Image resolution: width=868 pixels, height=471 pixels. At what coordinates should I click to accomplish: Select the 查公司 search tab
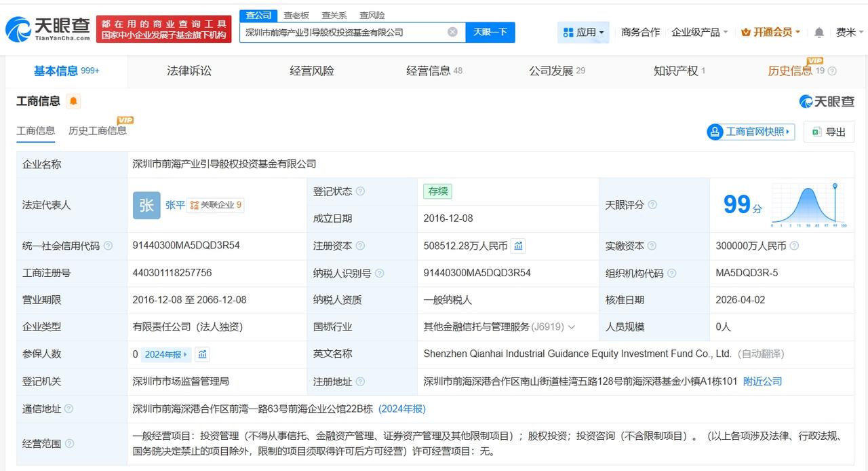tap(258, 15)
